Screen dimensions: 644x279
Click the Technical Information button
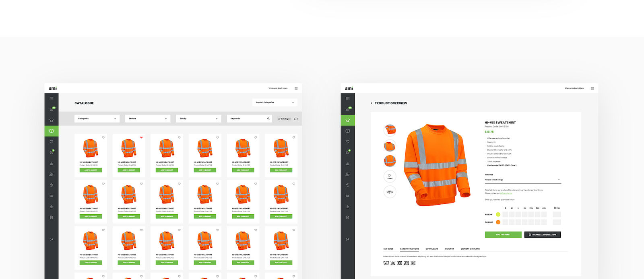click(542, 235)
